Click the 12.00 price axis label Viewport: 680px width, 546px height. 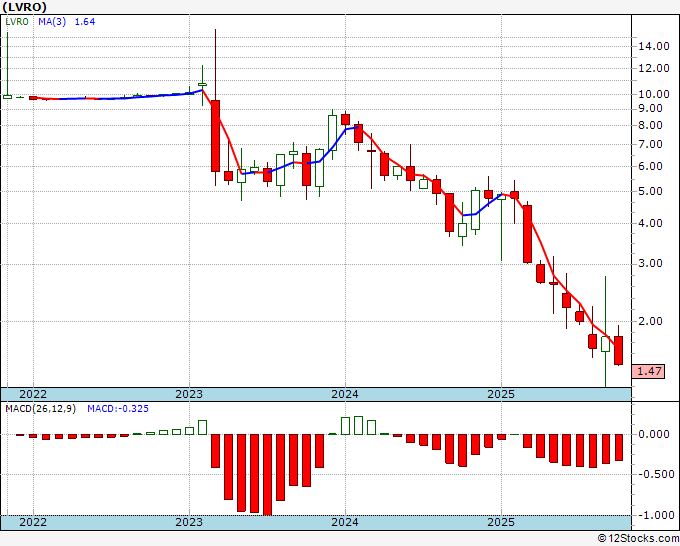click(654, 68)
